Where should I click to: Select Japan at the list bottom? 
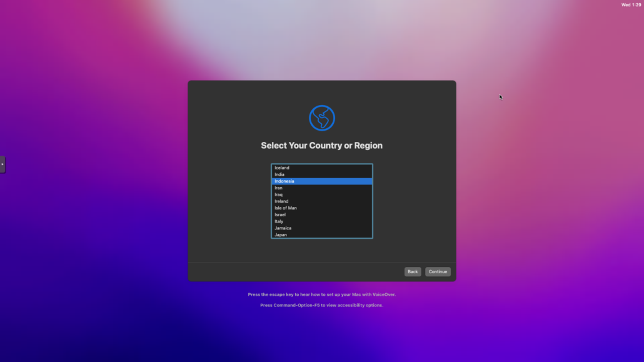click(x=321, y=234)
